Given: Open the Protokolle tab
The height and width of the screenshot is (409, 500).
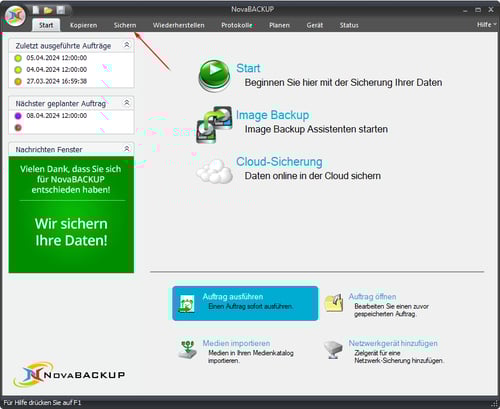Looking at the screenshot, I should click(x=237, y=25).
